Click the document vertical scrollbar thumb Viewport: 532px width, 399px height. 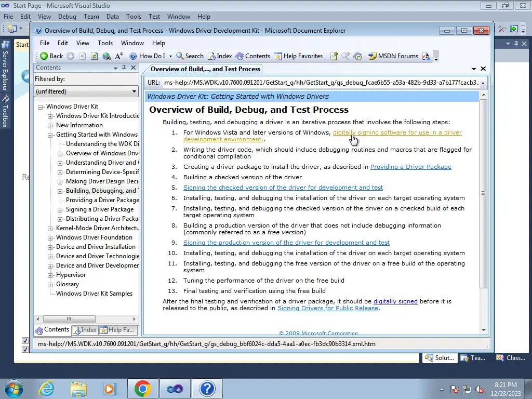pyautogui.click(x=484, y=193)
